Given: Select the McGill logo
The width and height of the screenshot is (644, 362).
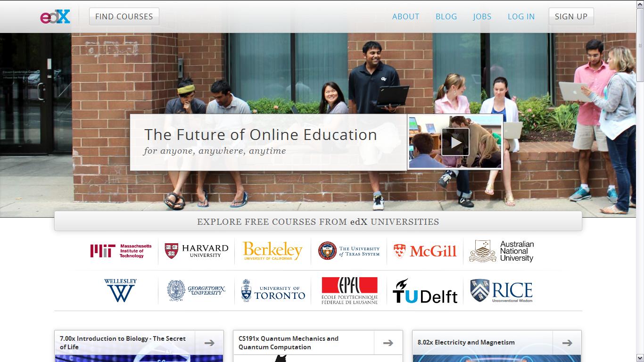Looking at the screenshot, I should pyautogui.click(x=425, y=251).
